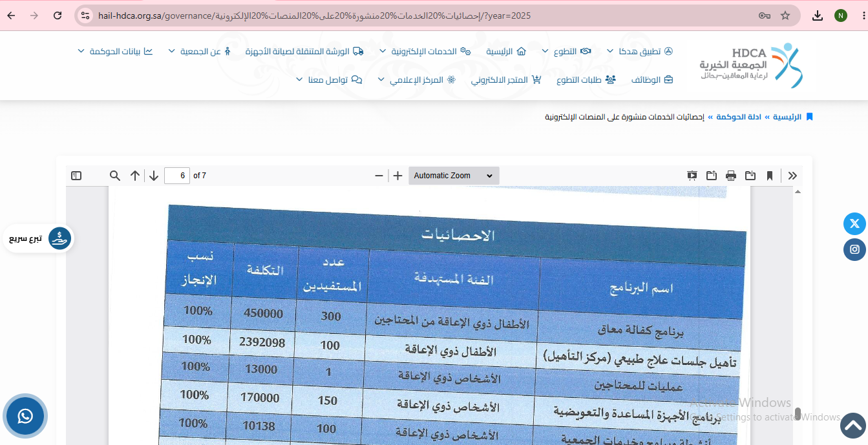The width and height of the screenshot is (868, 445).
Task: Bookmark this page with the star icon
Action: tap(785, 16)
